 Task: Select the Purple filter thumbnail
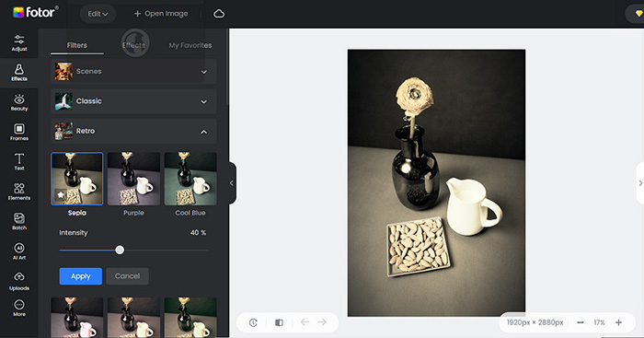point(133,179)
